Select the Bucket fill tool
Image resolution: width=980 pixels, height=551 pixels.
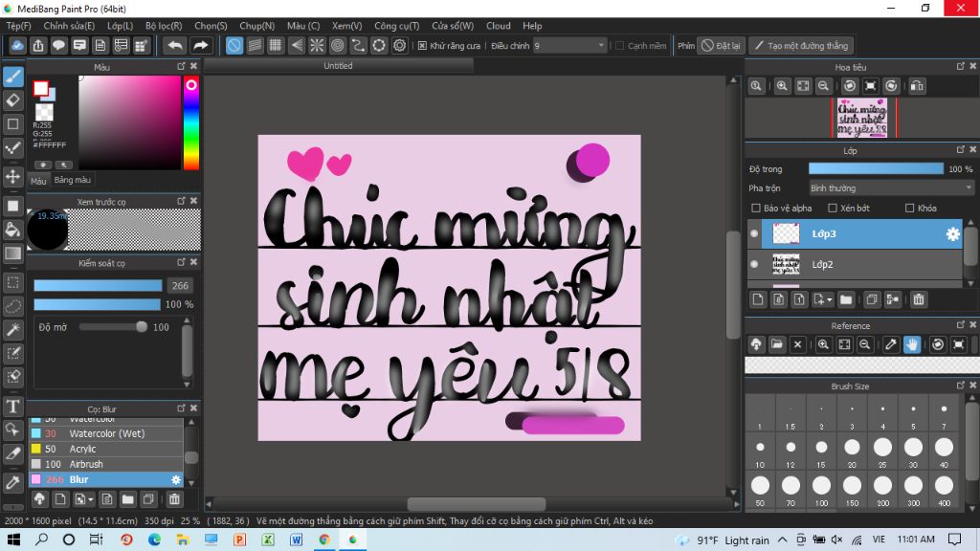coord(13,230)
